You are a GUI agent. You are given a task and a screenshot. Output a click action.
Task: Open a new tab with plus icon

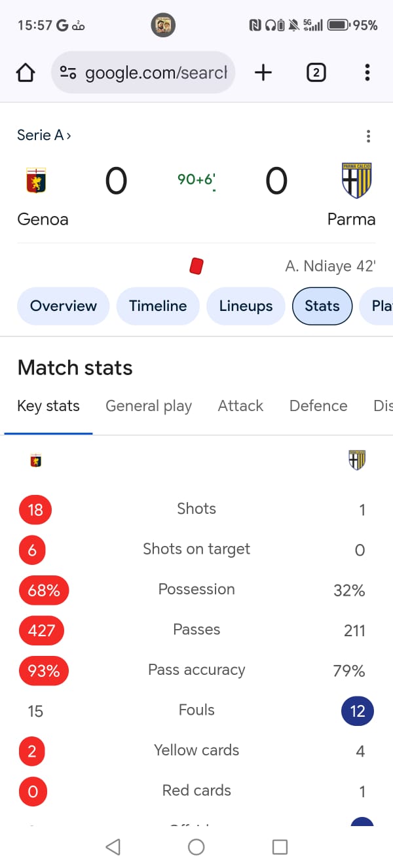click(x=263, y=73)
